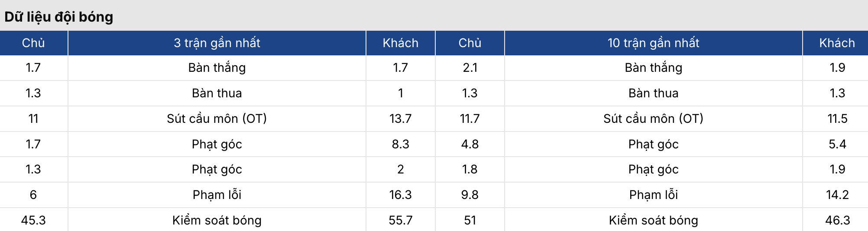This screenshot has height=231, width=868.
Task: Select "Phạm lỗi" label in 3 trận gần nhất
Action: coord(217,195)
